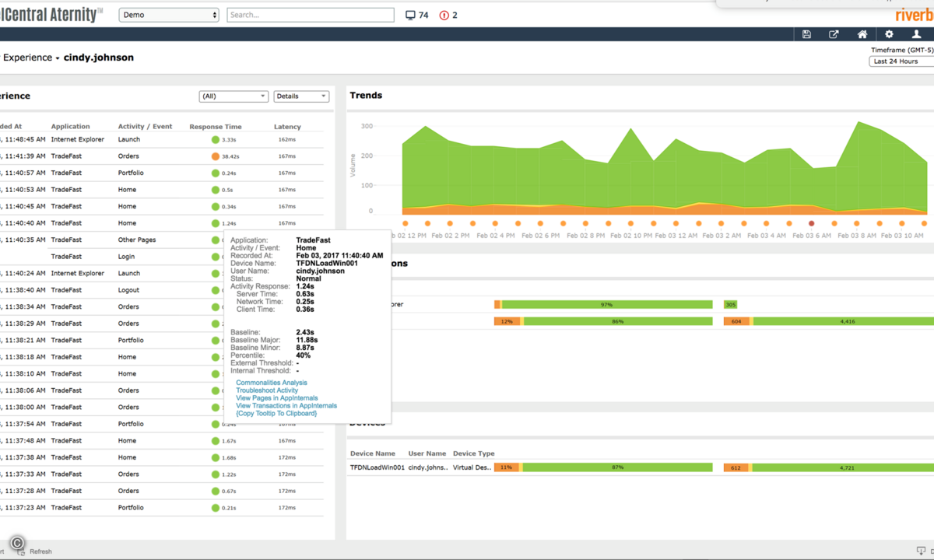Click the 4,721 green volume bar
The image size is (934, 560).
click(843, 467)
